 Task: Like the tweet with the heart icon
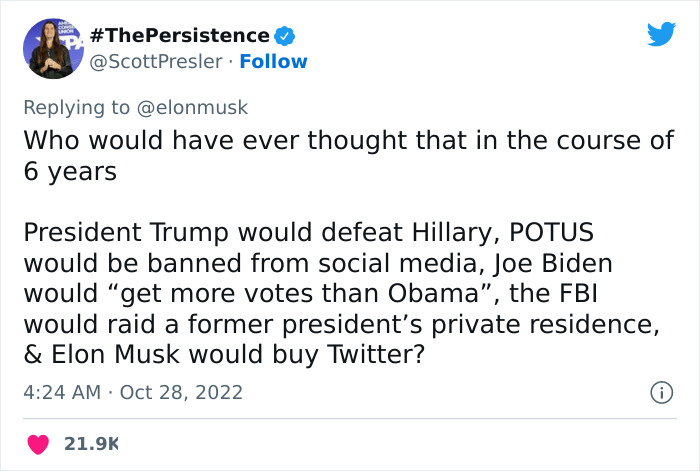[38, 442]
